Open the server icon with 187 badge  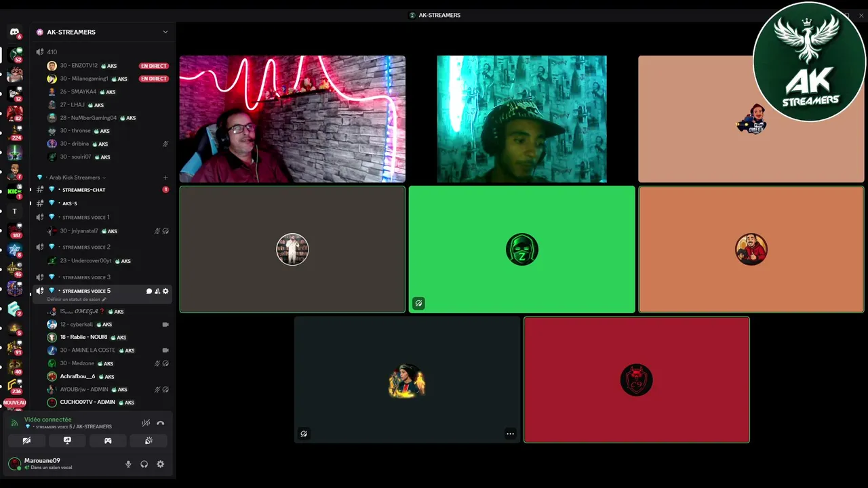(x=14, y=230)
